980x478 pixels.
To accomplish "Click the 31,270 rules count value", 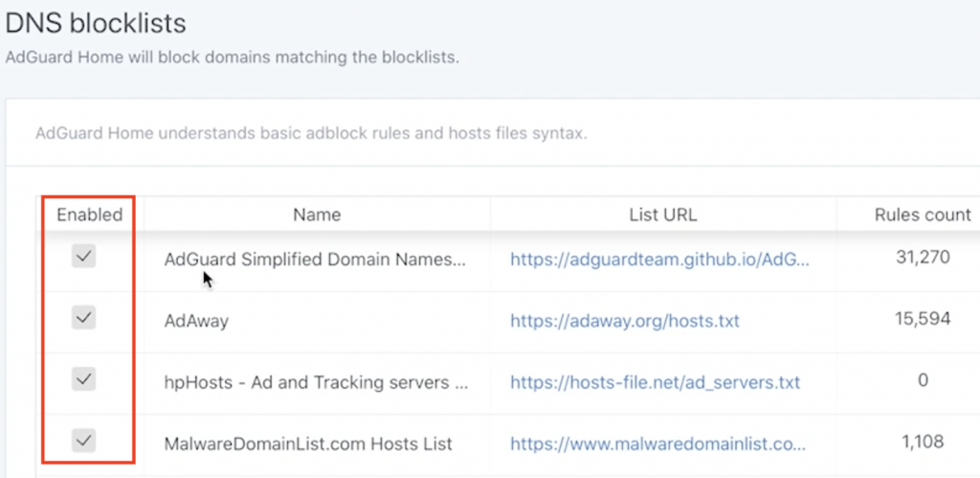I will point(924,257).
